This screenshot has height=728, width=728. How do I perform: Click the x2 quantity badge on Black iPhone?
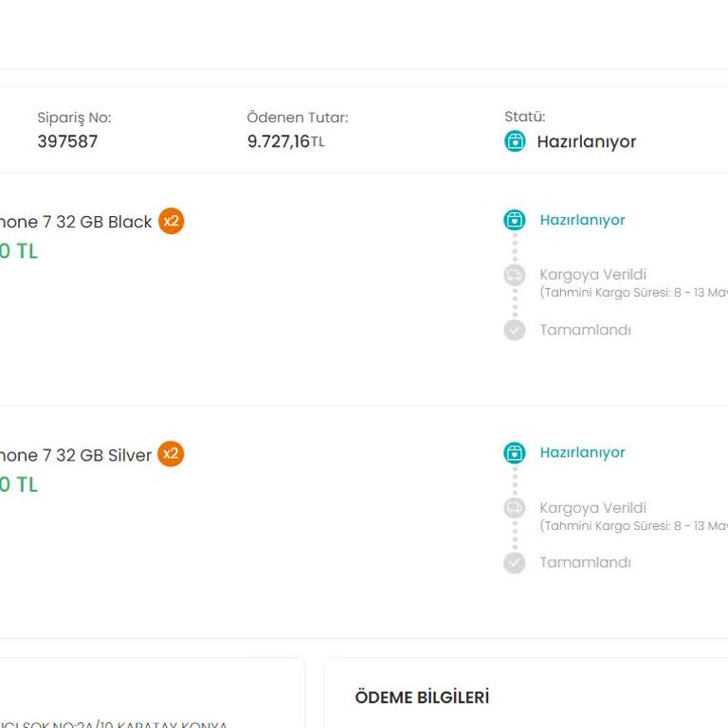click(x=171, y=221)
